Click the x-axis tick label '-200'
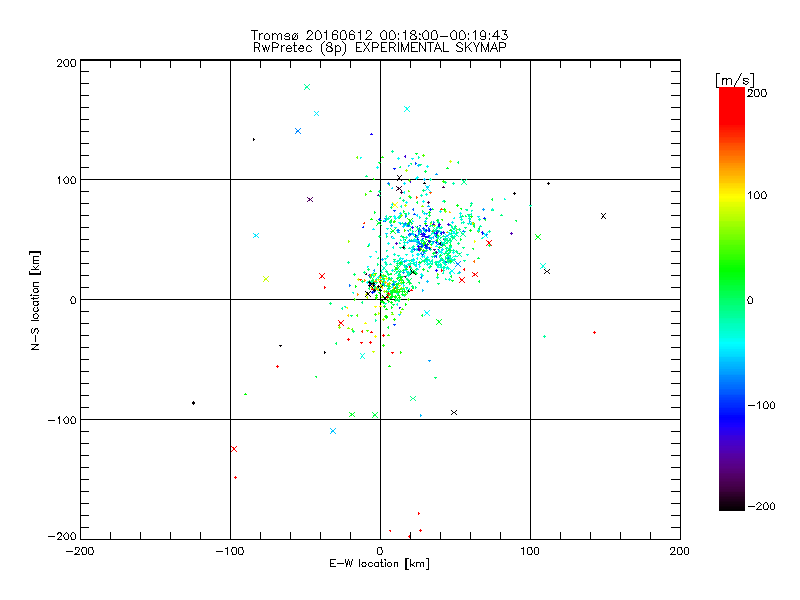This screenshot has height=600, width=800. [80, 551]
